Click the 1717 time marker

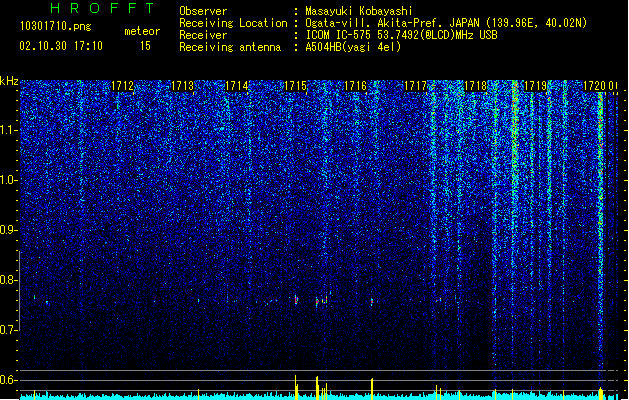[415, 86]
